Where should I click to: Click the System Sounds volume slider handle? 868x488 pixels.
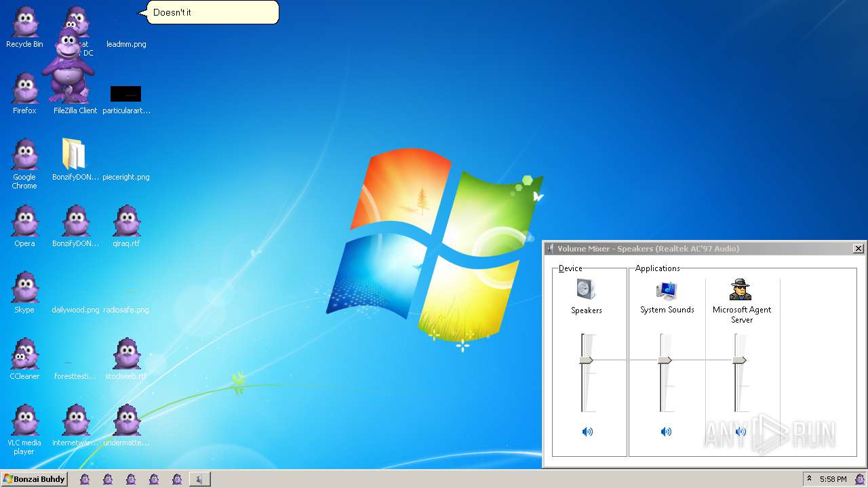point(665,360)
